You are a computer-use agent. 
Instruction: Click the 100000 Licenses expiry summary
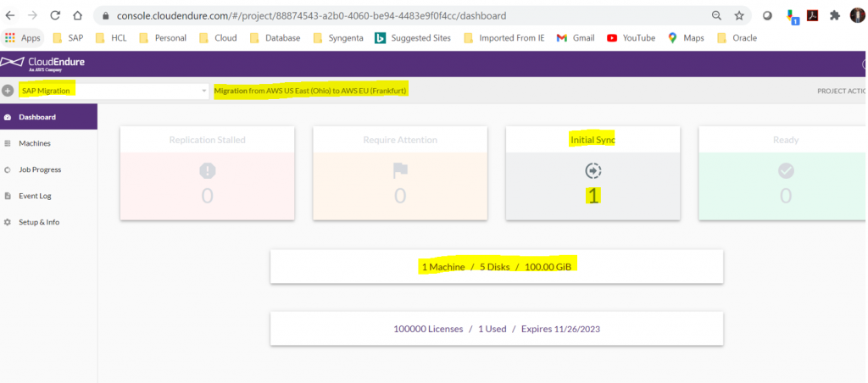point(497,329)
